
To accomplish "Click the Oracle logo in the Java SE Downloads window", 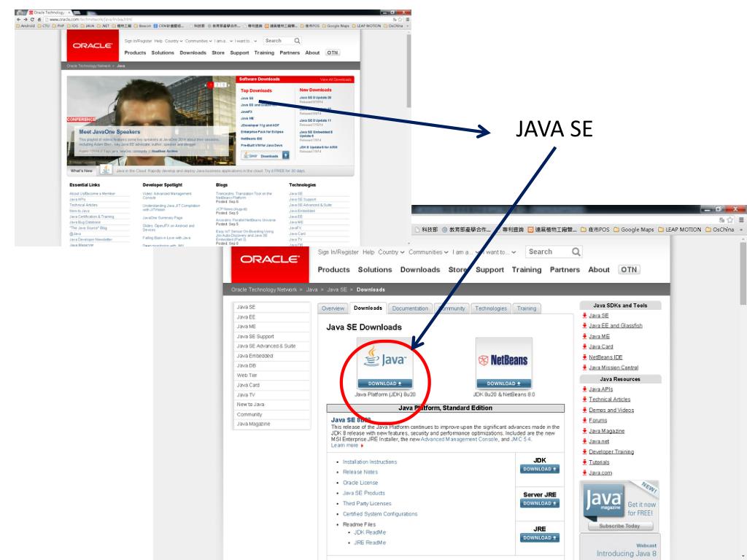I will point(270,259).
